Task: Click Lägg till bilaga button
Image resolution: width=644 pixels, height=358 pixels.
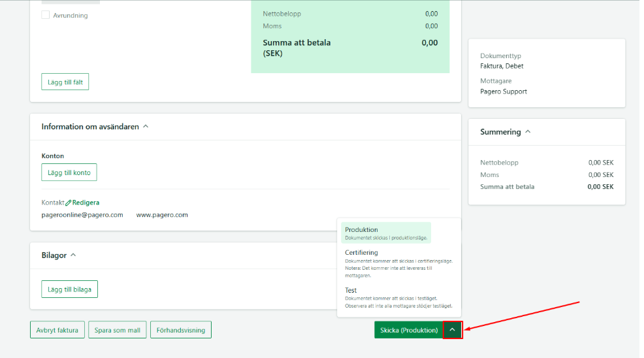Action: (x=69, y=289)
